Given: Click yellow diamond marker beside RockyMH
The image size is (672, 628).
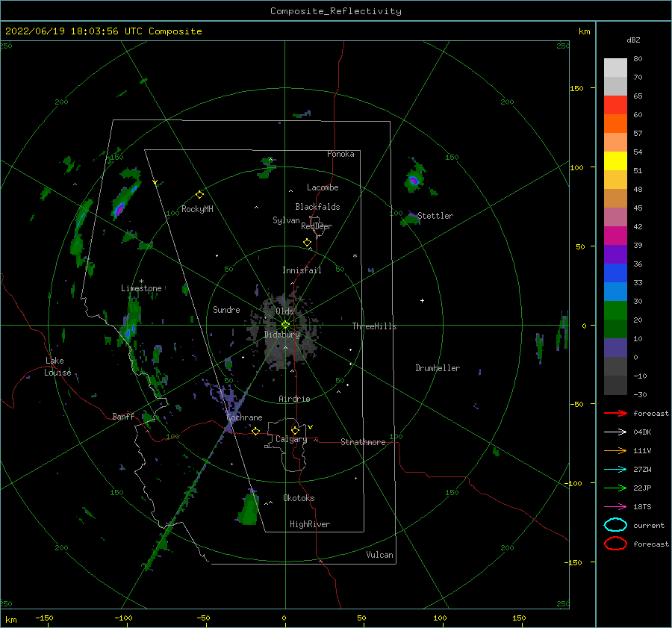Looking at the screenshot, I should (199, 195).
